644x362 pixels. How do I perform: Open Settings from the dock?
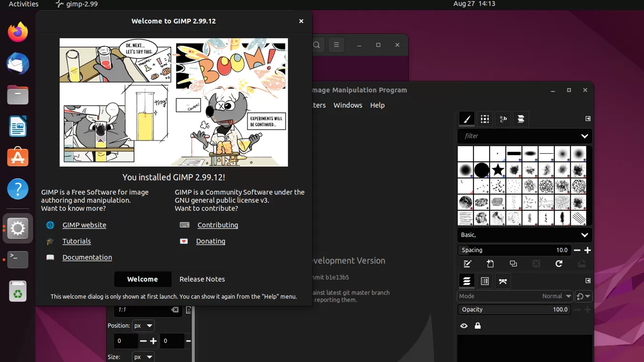[18, 228]
